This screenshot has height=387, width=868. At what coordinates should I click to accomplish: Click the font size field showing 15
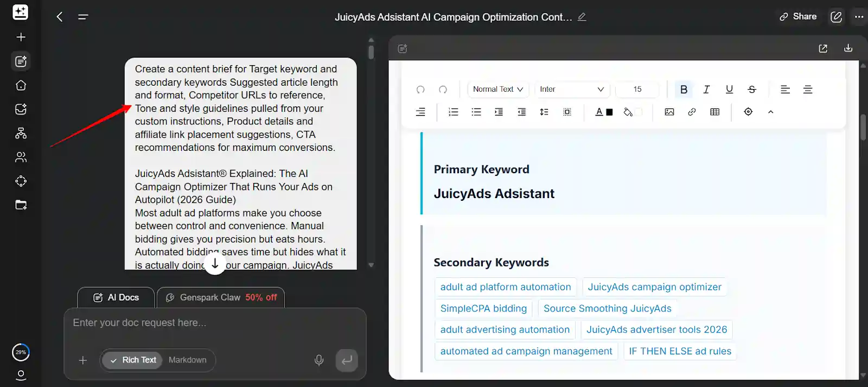(637, 90)
